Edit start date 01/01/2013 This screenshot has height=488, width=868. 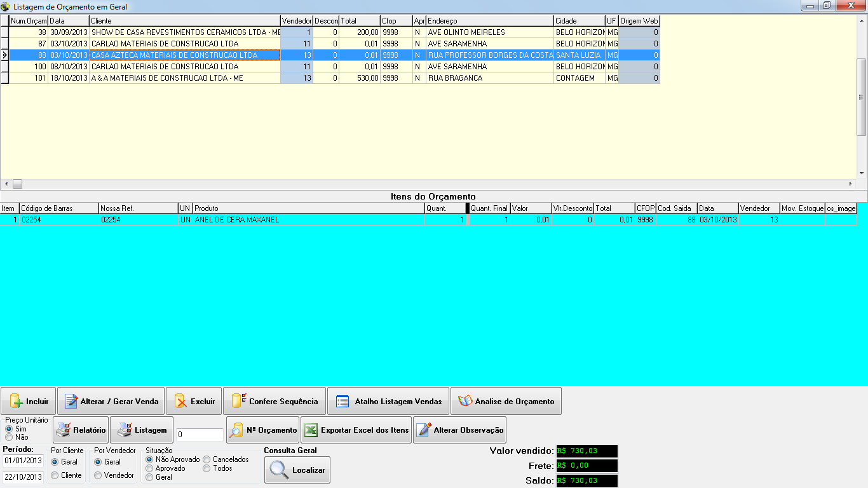(x=23, y=461)
